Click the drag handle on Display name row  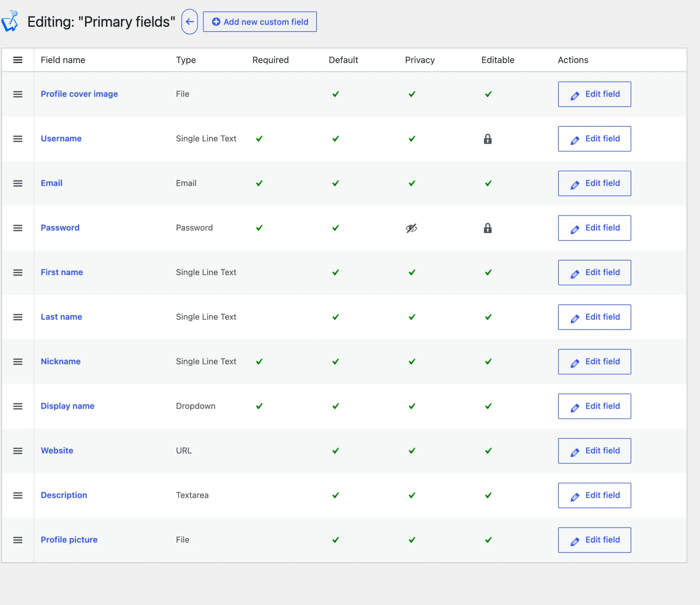click(18, 406)
